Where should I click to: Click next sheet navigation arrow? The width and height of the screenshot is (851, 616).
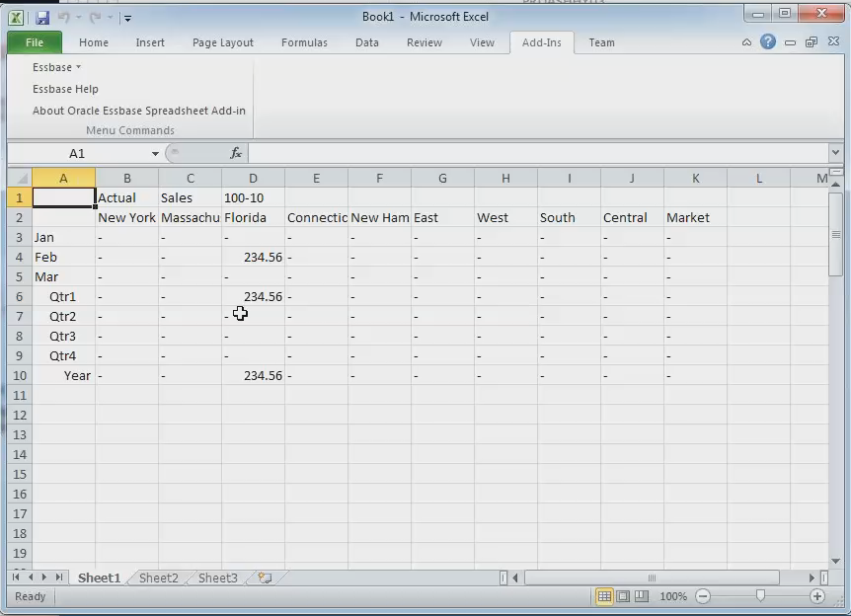point(44,577)
